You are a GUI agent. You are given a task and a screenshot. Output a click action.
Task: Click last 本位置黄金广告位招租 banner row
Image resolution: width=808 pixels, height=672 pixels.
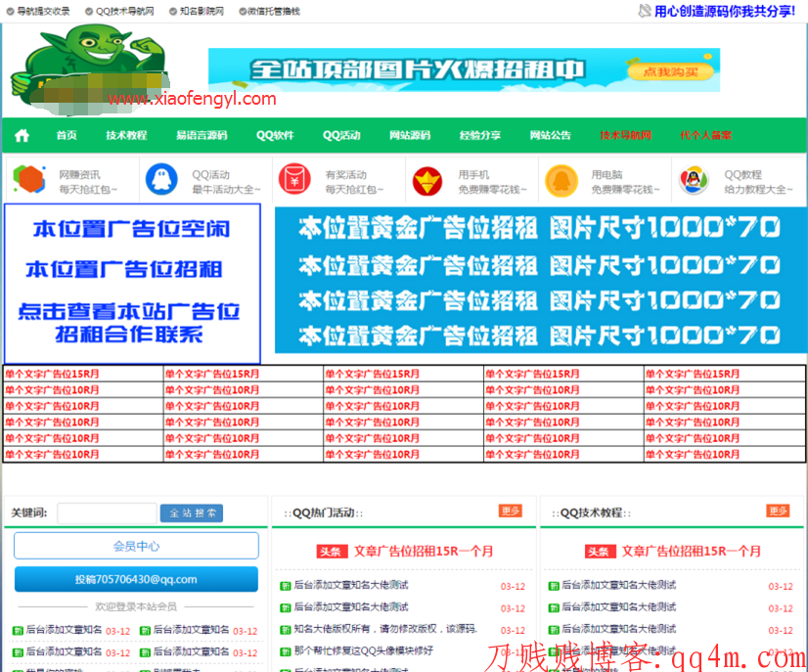click(x=540, y=336)
